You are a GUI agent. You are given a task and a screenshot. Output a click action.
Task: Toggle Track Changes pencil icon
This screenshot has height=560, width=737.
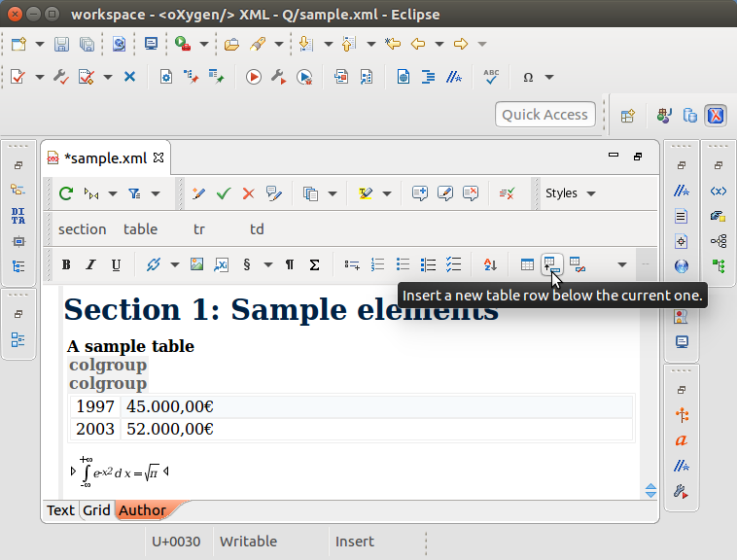198,193
